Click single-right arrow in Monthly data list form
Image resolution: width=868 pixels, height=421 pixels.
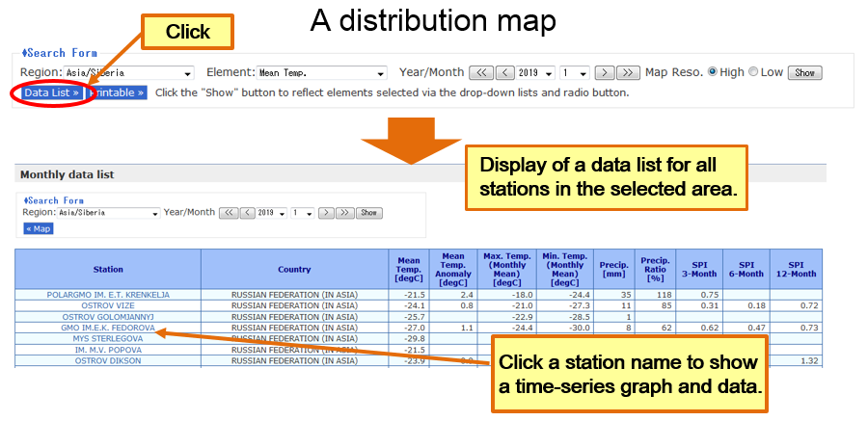326,213
